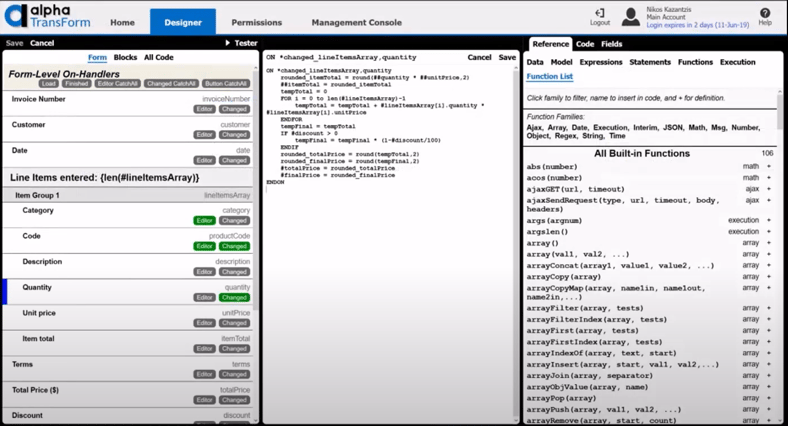Screen dimensions: 788x426
Task: Click plus icon next to arrayFirst function
Action: click(768, 331)
